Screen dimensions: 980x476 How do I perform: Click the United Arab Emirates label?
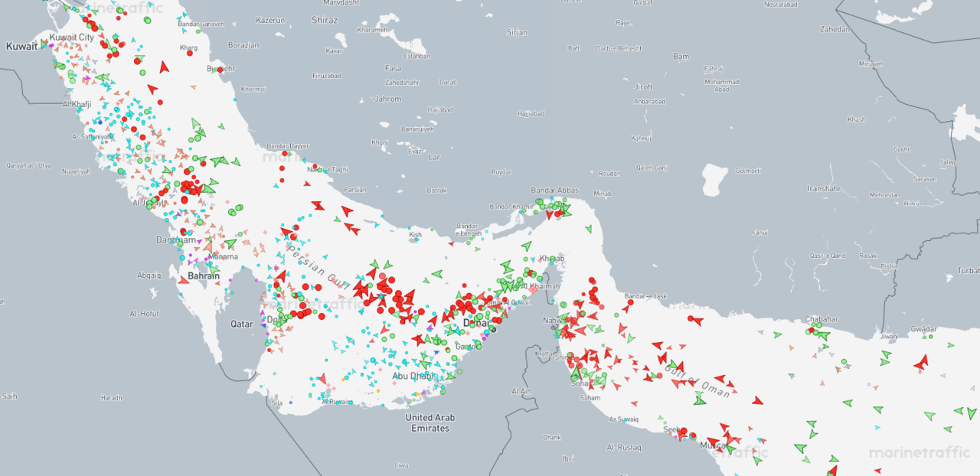[x=430, y=422]
